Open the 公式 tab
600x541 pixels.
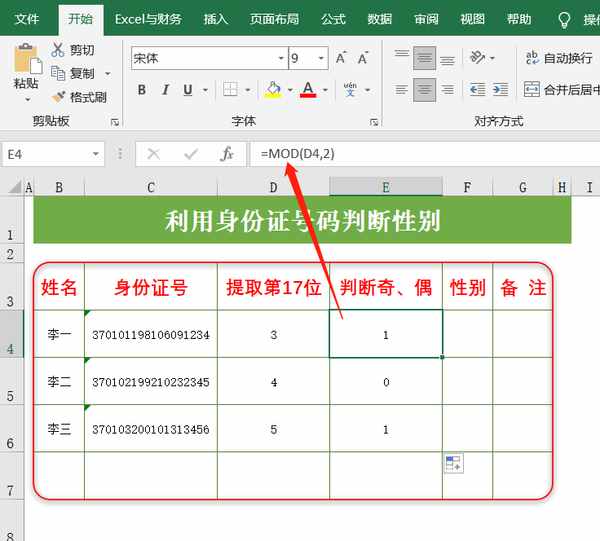click(x=333, y=19)
